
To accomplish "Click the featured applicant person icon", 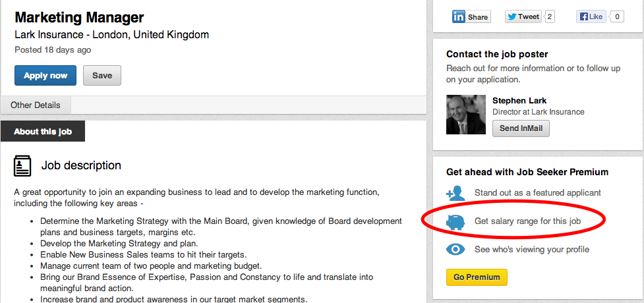I will [455, 193].
